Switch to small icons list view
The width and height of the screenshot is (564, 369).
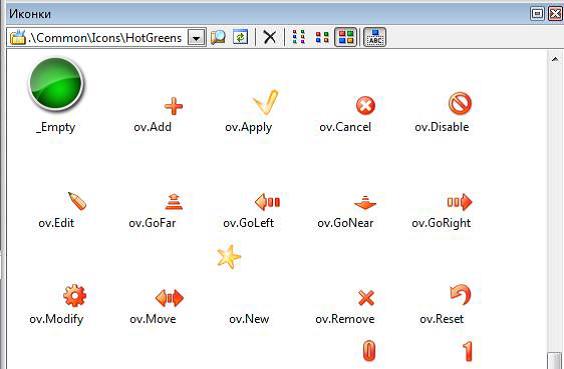[299, 37]
